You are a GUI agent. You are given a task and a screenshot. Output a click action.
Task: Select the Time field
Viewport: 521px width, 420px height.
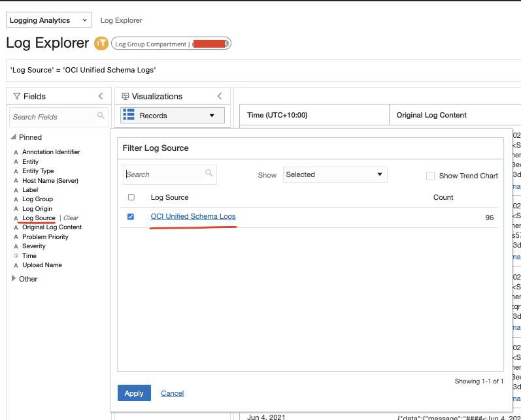pyautogui.click(x=29, y=255)
